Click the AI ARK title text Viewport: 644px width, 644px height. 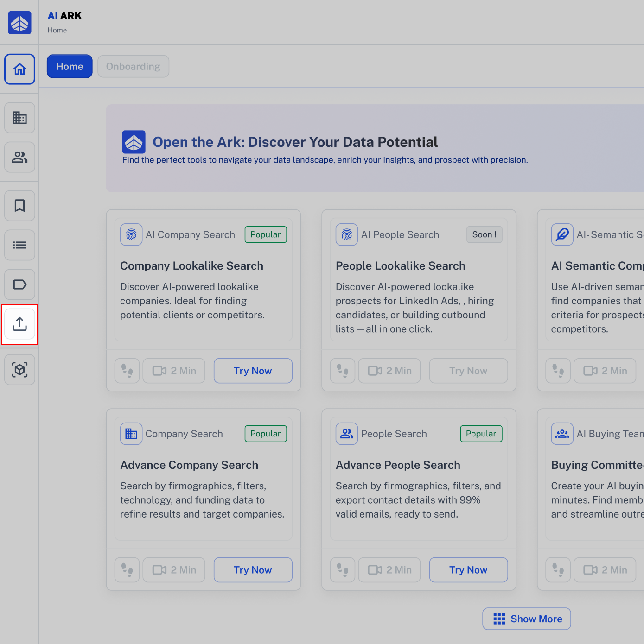pyautogui.click(x=65, y=16)
